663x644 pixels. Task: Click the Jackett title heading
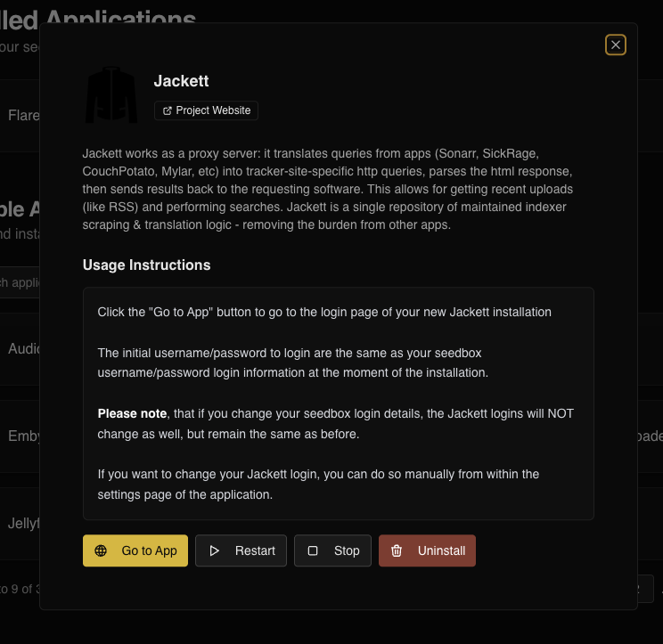tap(181, 81)
